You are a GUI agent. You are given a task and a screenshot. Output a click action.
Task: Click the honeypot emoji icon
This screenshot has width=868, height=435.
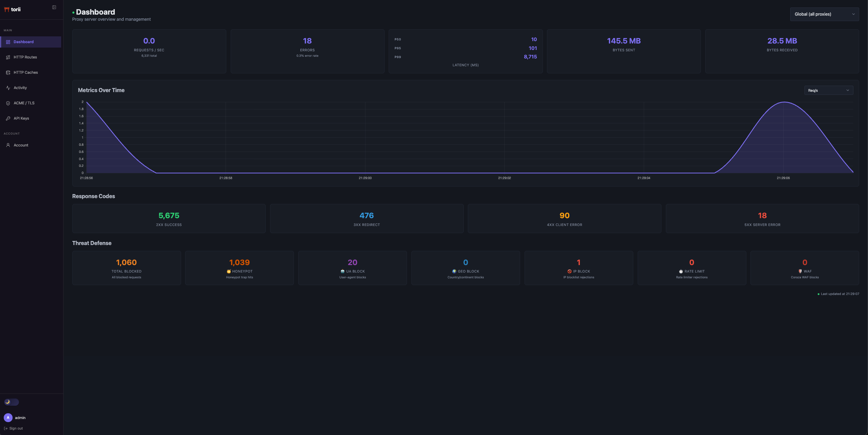tap(229, 272)
